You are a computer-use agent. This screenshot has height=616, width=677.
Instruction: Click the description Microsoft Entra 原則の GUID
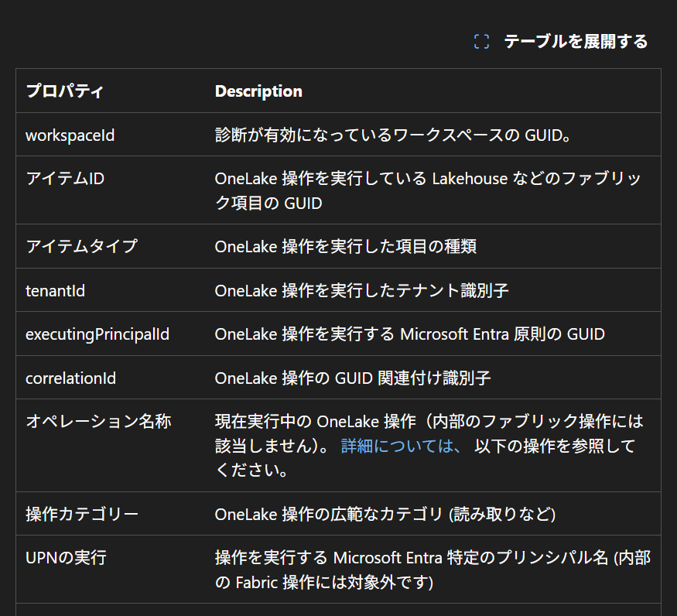tap(410, 334)
